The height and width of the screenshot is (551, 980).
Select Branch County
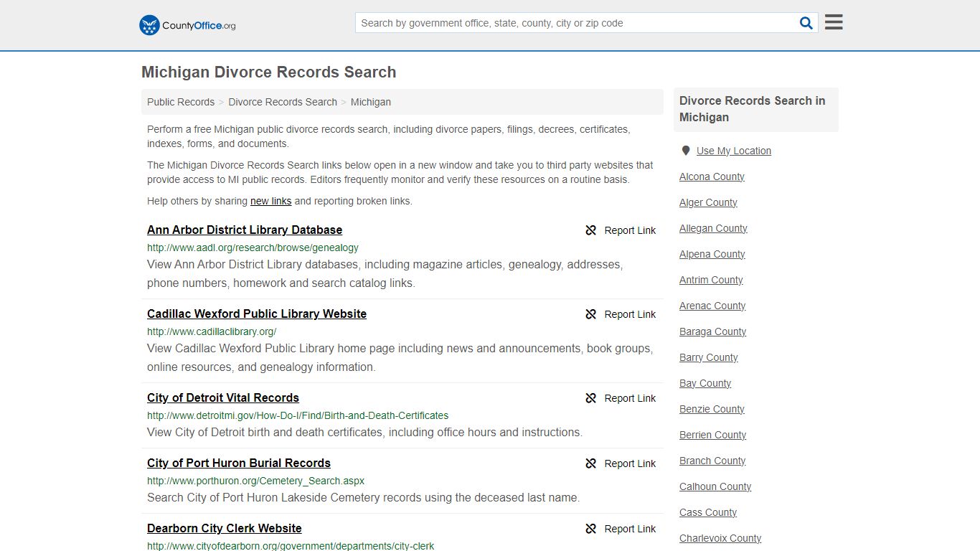pos(712,461)
